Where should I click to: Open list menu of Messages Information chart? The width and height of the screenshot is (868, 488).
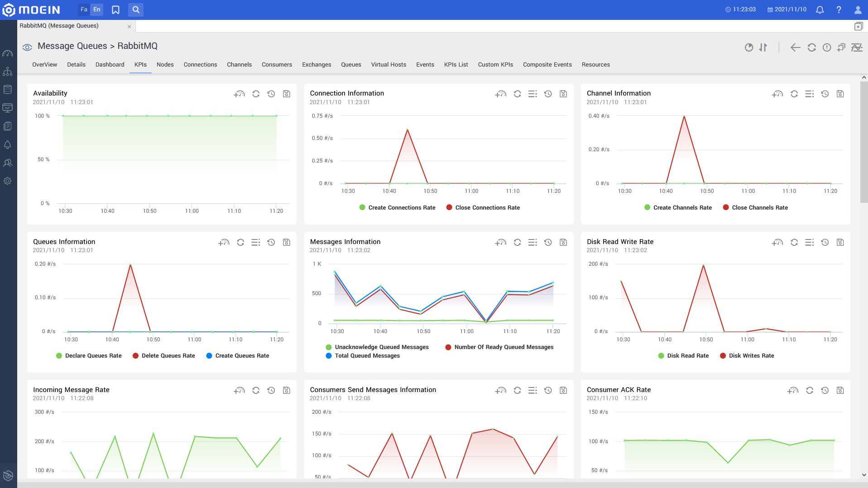pos(532,242)
